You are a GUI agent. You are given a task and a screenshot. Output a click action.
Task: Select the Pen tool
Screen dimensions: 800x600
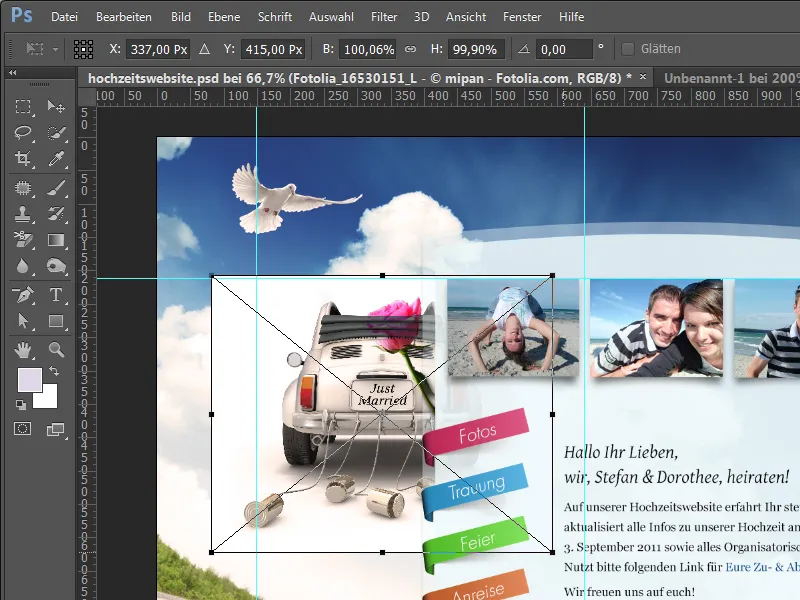click(23, 295)
